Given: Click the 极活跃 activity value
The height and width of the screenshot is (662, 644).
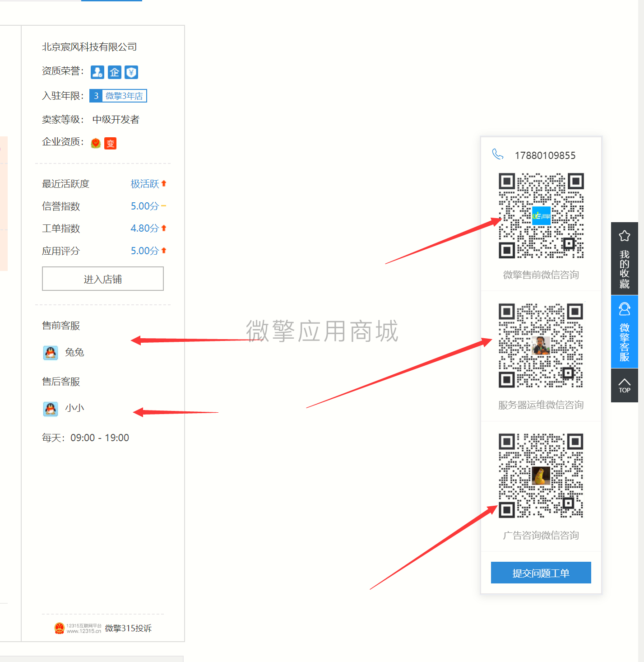Looking at the screenshot, I should [x=145, y=184].
